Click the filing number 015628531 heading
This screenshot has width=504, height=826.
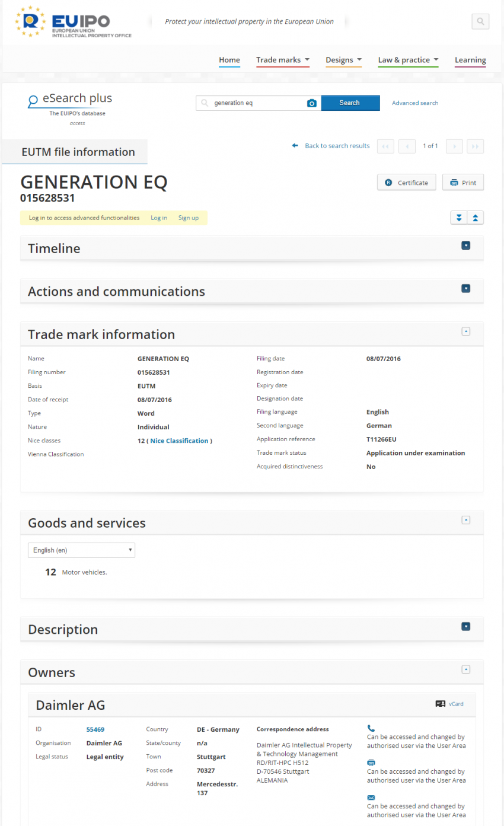47,198
